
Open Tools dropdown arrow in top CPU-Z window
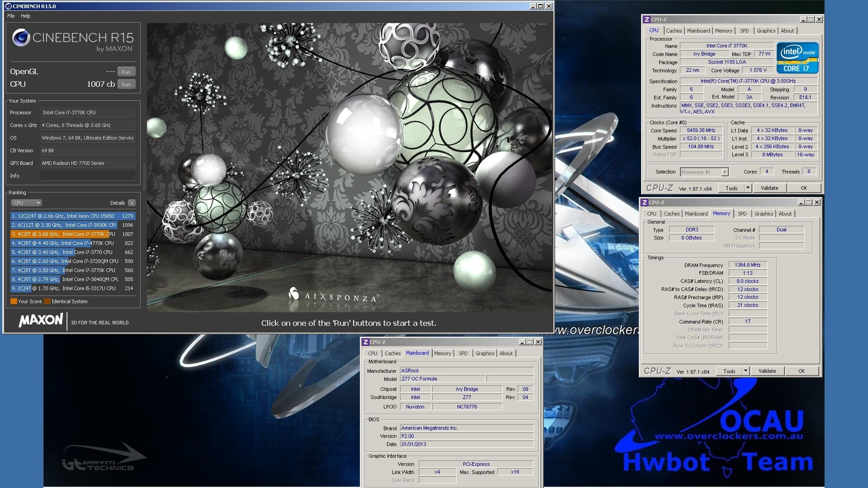click(748, 188)
